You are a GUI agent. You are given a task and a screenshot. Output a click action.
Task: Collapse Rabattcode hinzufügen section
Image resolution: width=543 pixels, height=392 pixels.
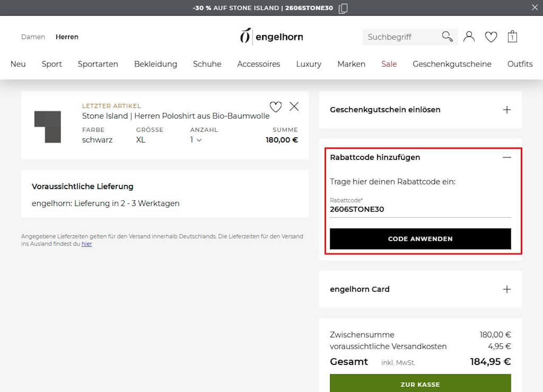tap(507, 157)
